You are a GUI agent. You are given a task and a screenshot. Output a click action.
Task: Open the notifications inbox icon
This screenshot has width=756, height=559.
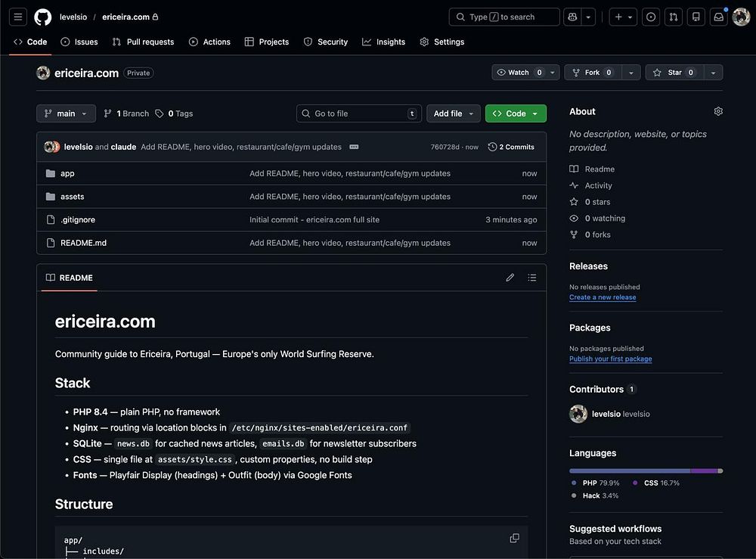pos(717,17)
